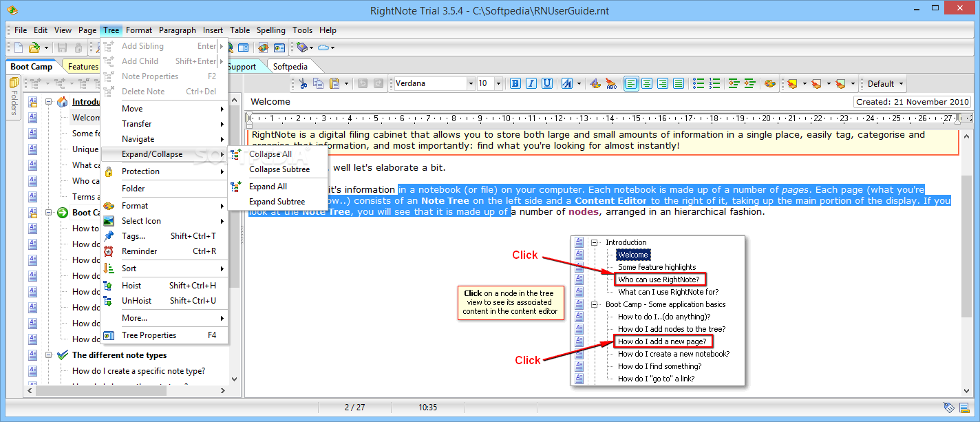The height and width of the screenshot is (422, 980).
Task: Open the dropdown arrow beside Open folder icon
Action: [46, 48]
